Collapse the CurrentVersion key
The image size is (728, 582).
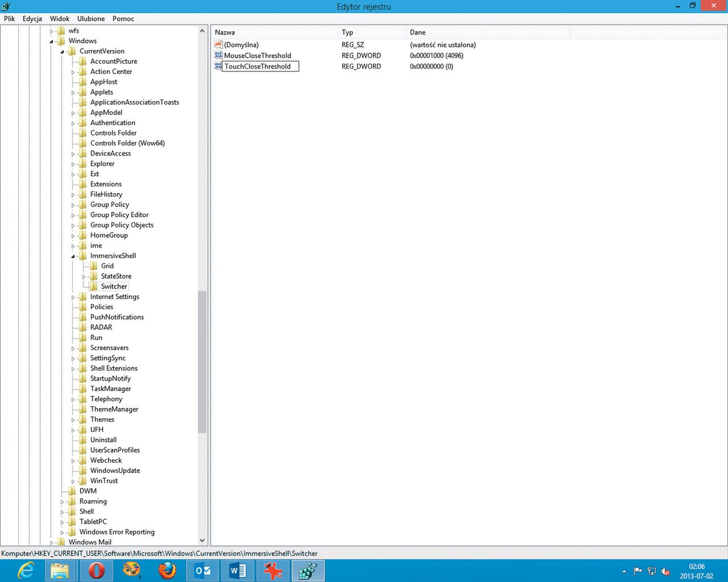(x=63, y=52)
